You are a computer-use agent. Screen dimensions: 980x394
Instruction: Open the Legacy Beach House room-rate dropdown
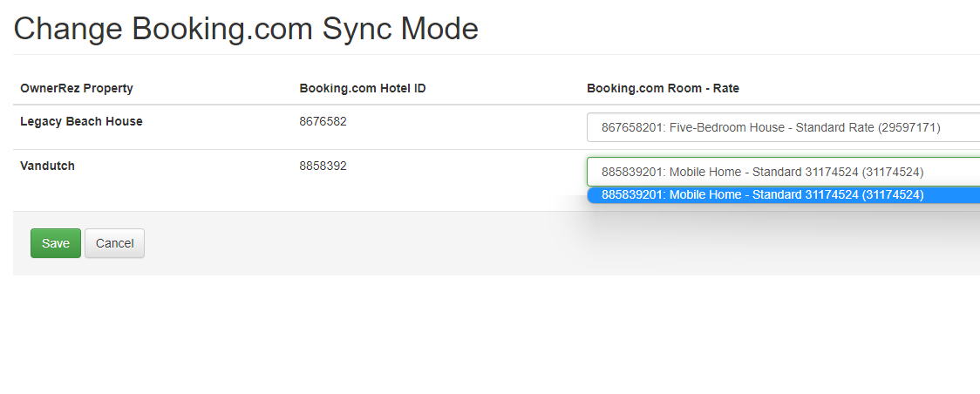point(782,127)
